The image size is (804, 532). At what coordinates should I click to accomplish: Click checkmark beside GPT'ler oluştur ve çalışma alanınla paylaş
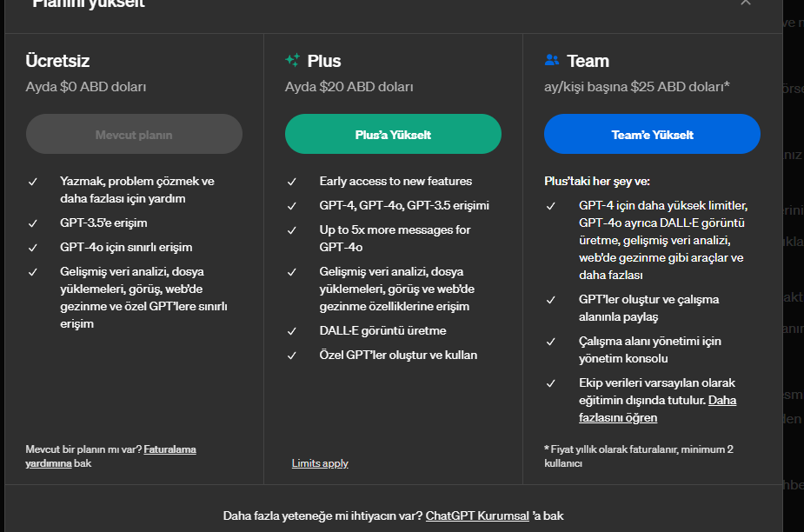(x=551, y=300)
